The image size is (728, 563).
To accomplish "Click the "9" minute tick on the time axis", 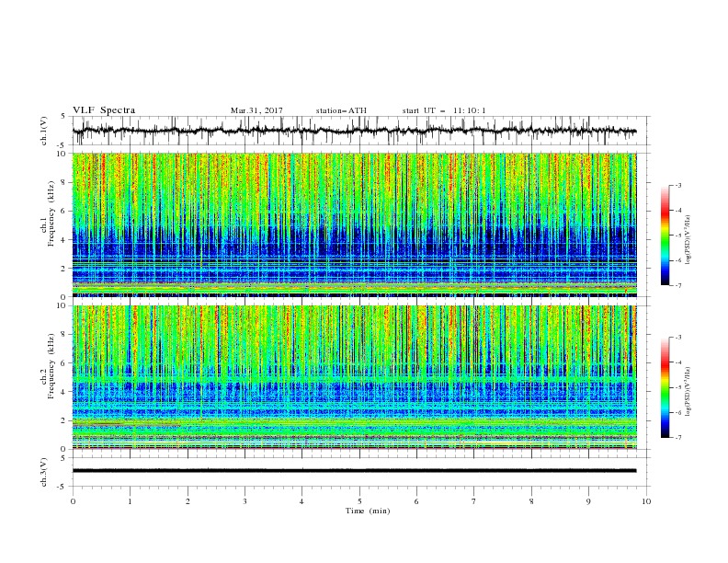I will click(588, 501).
